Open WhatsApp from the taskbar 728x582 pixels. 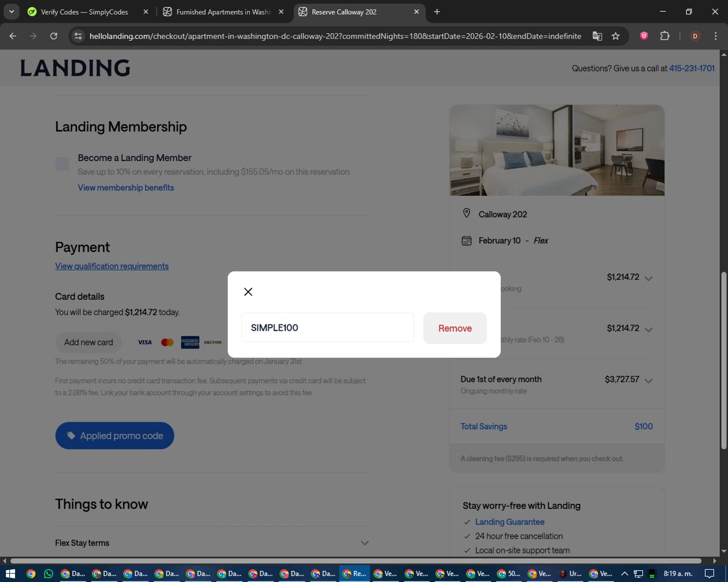click(x=49, y=574)
